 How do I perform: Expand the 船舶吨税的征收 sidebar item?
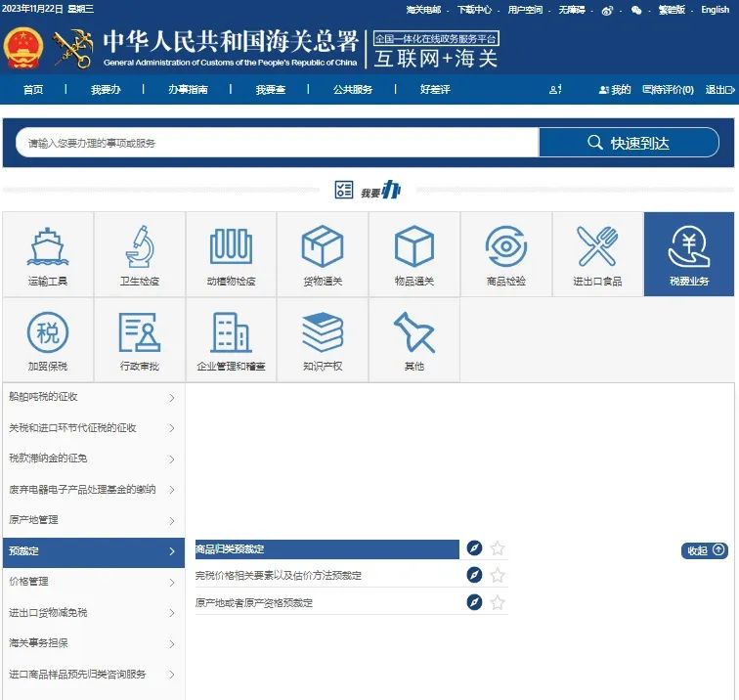[x=93, y=397]
